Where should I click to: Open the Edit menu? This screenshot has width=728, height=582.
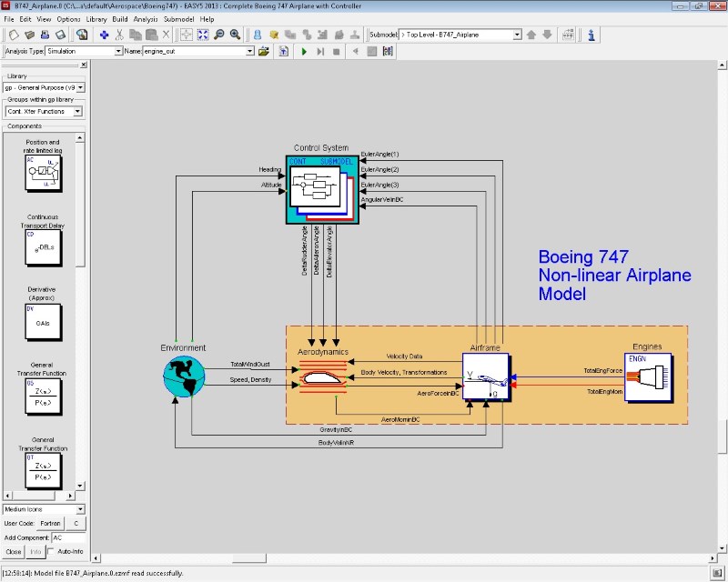(25, 19)
